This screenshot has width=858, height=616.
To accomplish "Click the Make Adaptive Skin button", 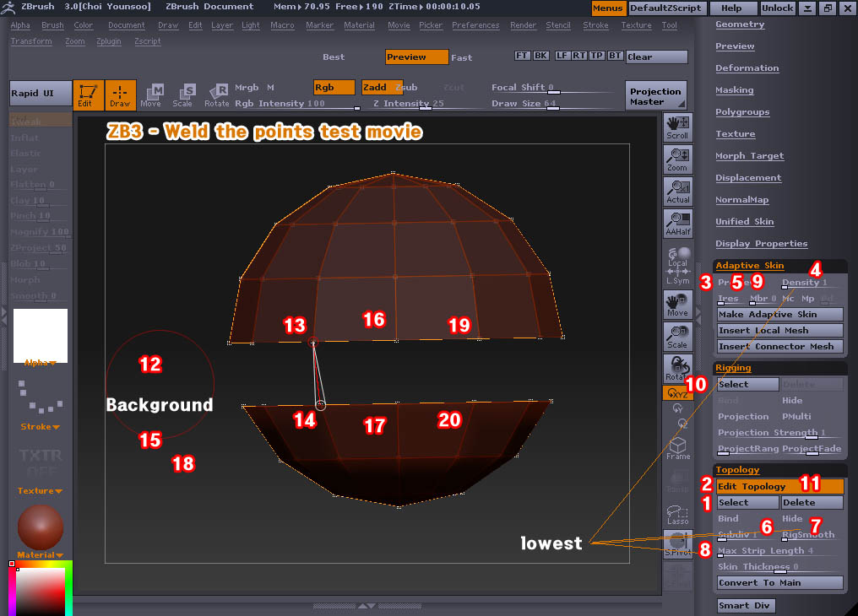I will [x=779, y=314].
